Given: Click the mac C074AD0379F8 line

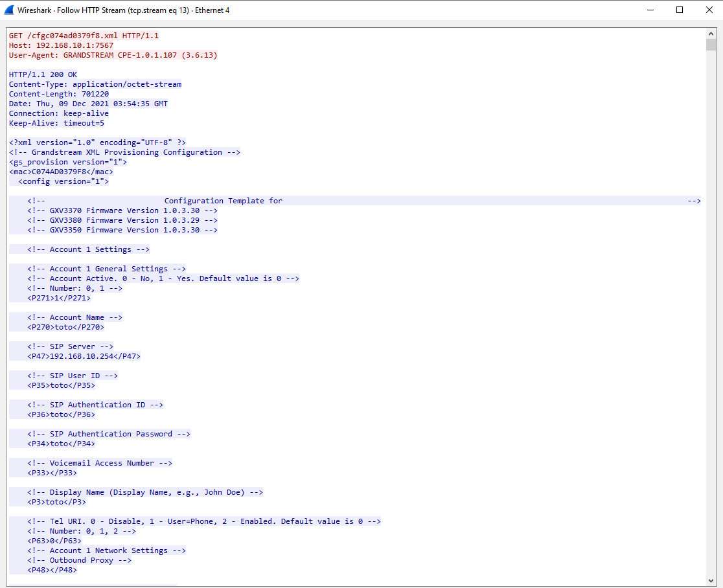Looking at the screenshot, I should (x=61, y=171).
